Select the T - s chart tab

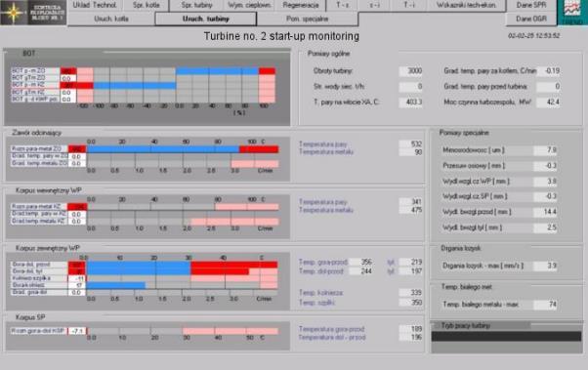(343, 5)
